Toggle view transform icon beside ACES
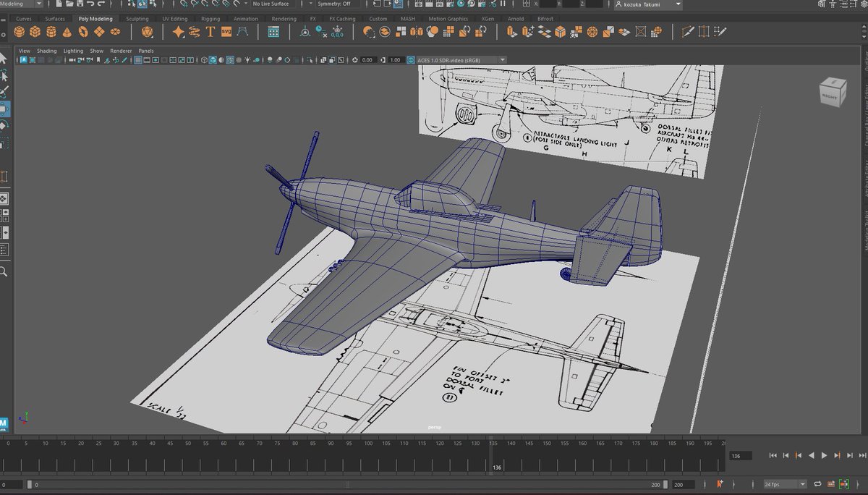Screen dimensions: 868x495 pyautogui.click(x=411, y=60)
